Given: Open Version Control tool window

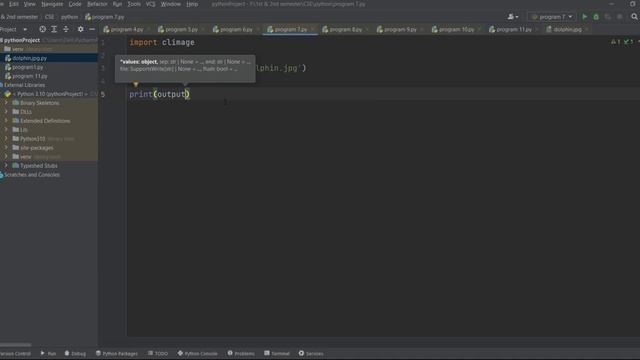Looking at the screenshot, I should tap(15, 353).
